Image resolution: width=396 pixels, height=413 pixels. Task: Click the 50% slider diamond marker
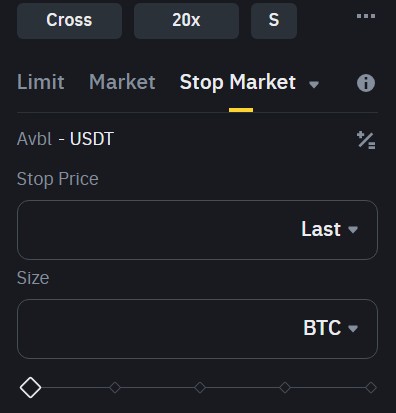point(200,388)
